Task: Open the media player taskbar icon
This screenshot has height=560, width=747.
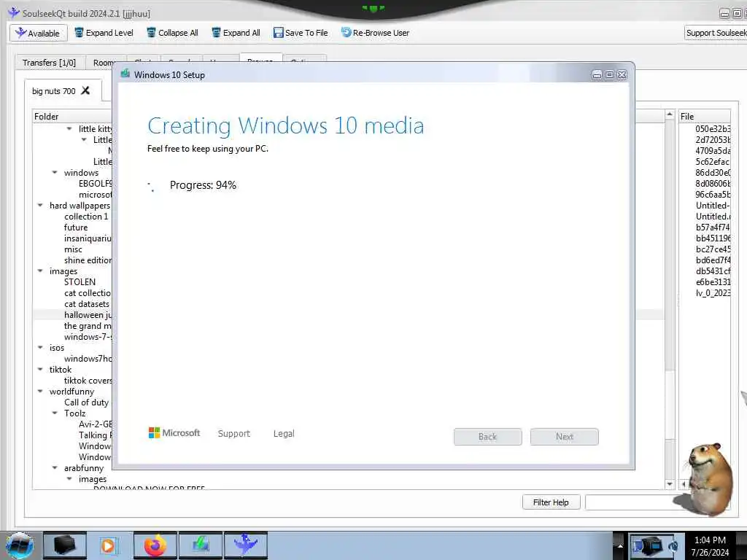Action: point(109,545)
